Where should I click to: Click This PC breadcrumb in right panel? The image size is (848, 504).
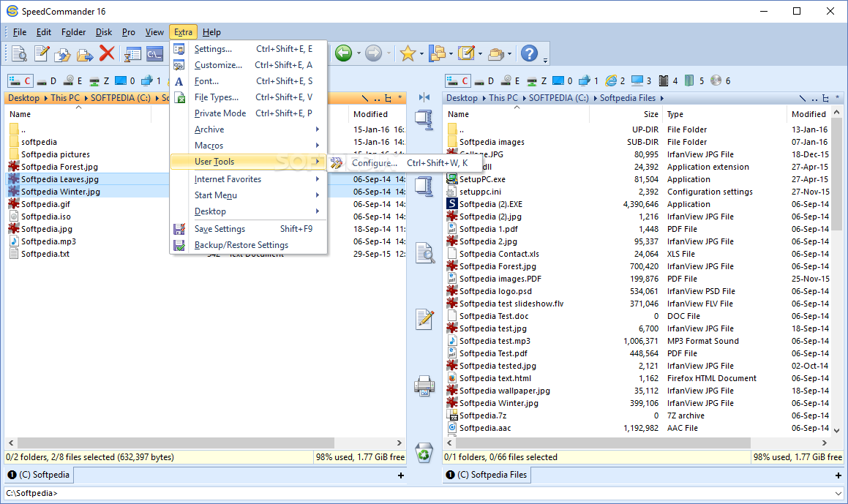point(503,98)
